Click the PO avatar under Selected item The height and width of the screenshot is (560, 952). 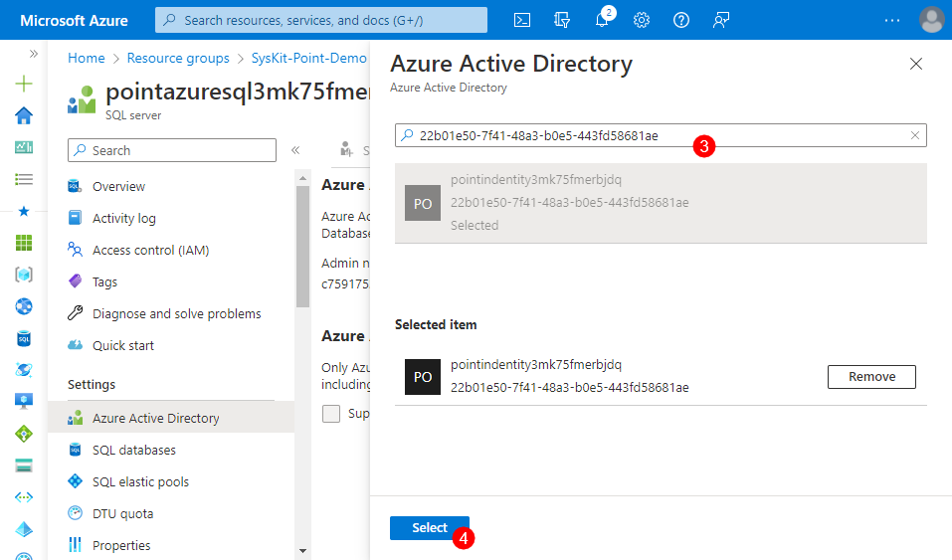coord(423,377)
